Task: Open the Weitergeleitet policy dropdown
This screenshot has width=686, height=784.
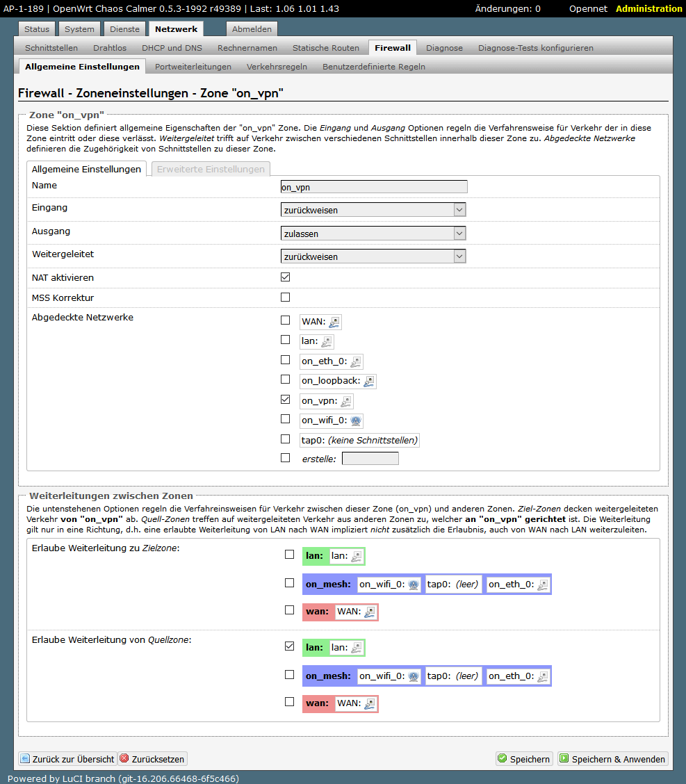Action: pos(373,256)
